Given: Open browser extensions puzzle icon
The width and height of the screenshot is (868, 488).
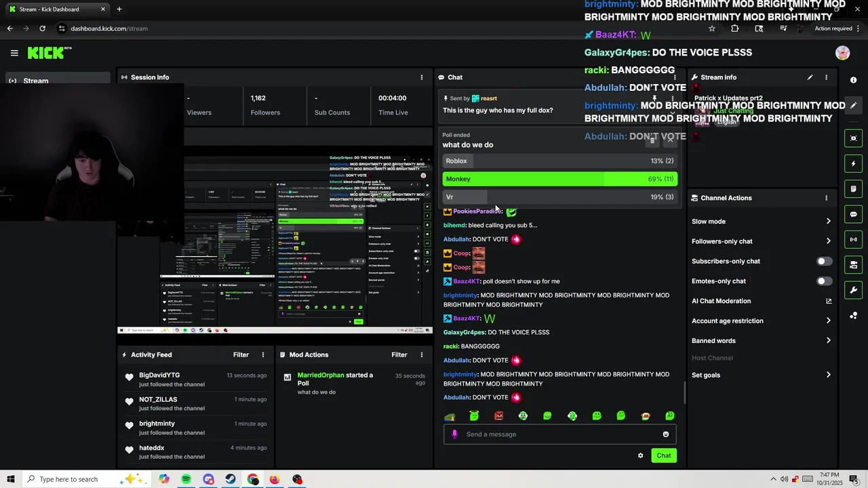Looking at the screenshot, I should pos(734,28).
